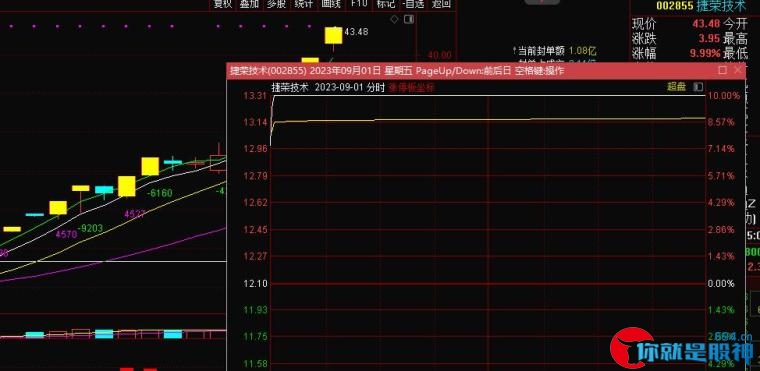Activate the 画线 drawing tool

331,4
